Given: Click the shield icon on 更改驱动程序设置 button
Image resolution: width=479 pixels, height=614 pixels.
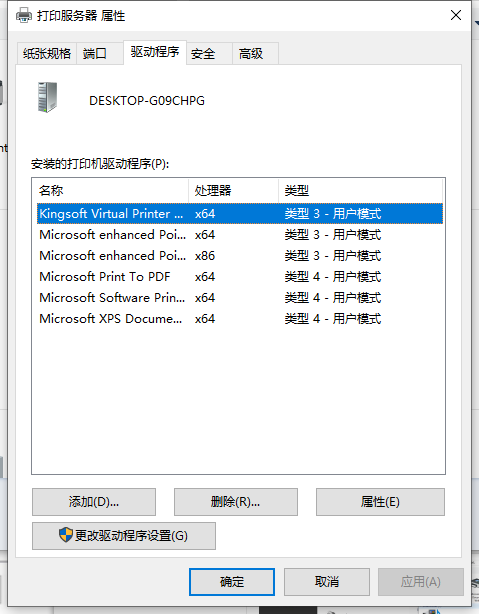Looking at the screenshot, I should coord(66,535).
